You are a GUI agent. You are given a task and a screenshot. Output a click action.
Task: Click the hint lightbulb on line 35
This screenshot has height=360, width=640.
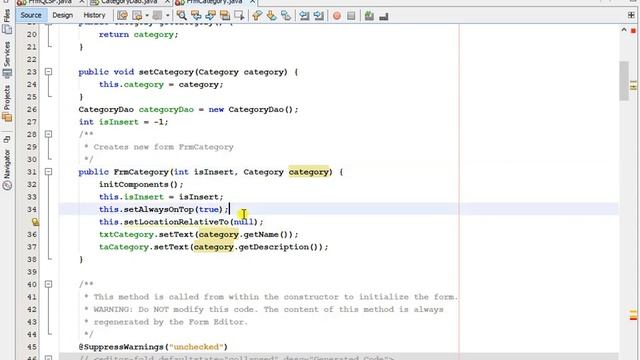pyautogui.click(x=35, y=222)
